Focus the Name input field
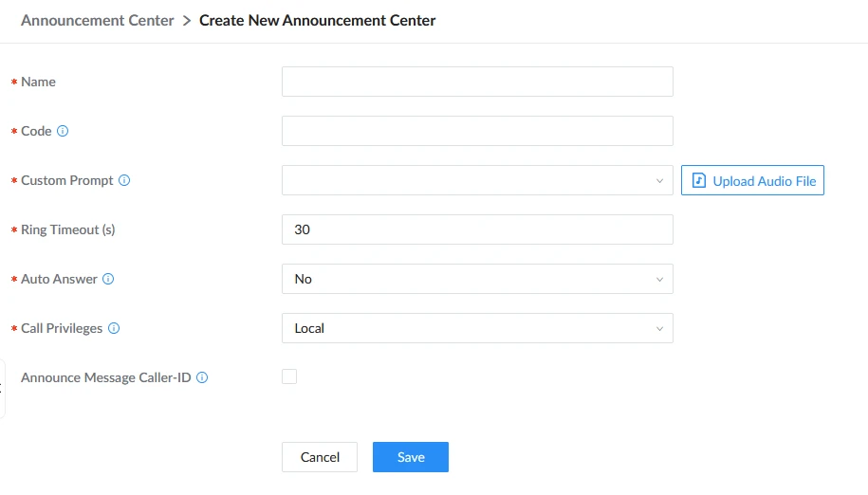The image size is (868, 495). pos(477,82)
